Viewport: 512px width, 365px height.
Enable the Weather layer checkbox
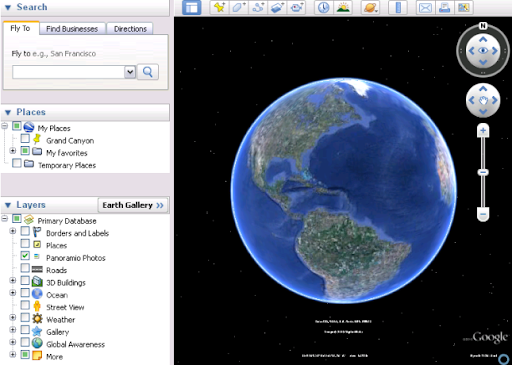tap(25, 317)
